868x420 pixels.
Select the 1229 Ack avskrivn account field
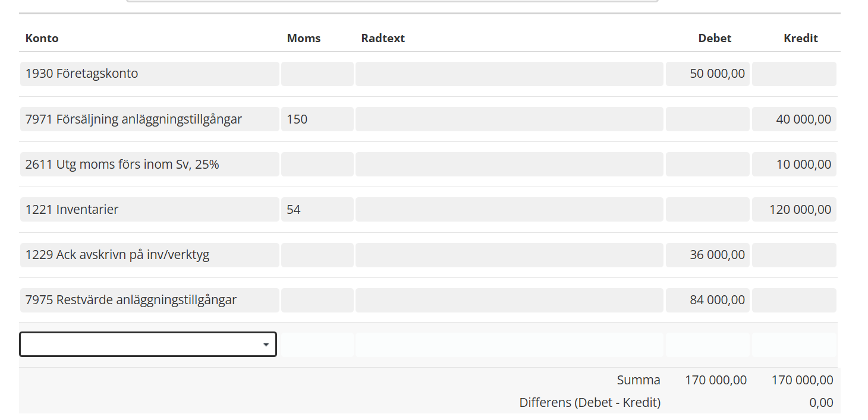(149, 255)
